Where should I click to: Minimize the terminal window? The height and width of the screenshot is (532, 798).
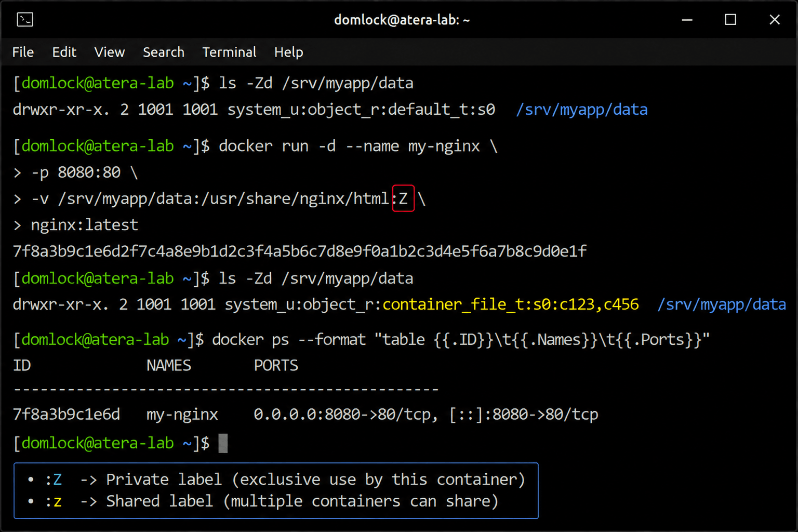click(687, 20)
